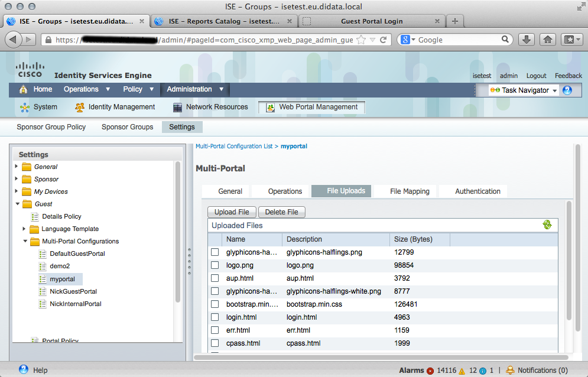The image size is (588, 377).
Task: Refresh the Uploaded Files list
Action: (x=547, y=225)
